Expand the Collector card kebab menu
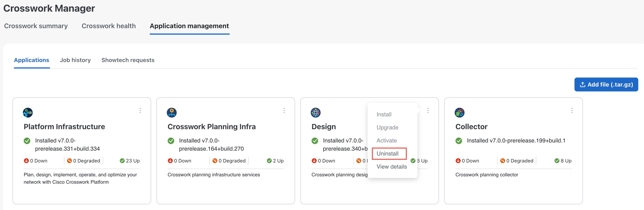 tap(572, 110)
